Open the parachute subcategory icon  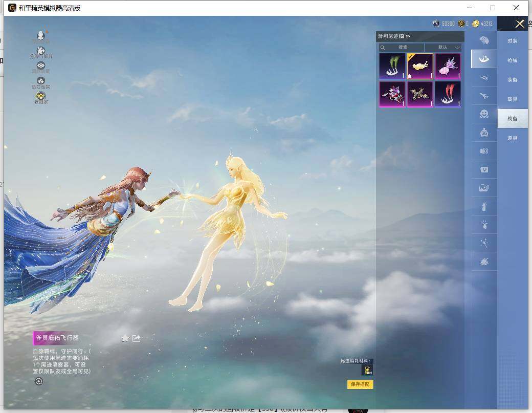484,40
